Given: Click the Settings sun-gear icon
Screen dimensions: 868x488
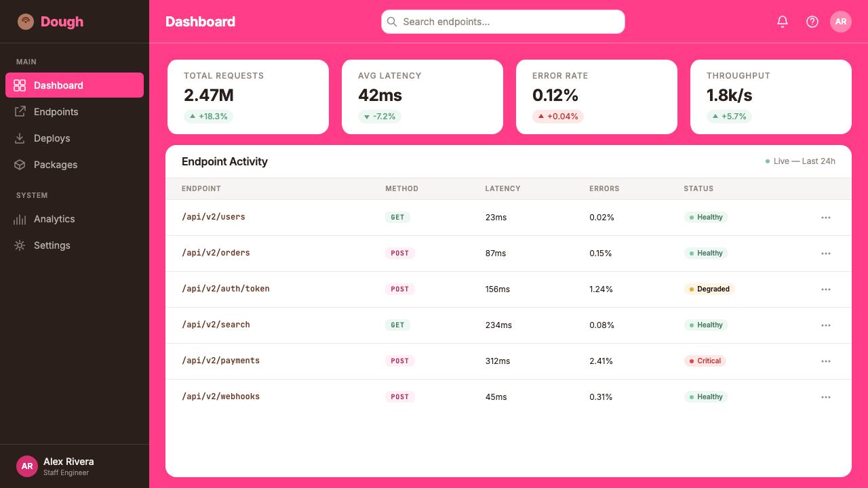Looking at the screenshot, I should [20, 245].
